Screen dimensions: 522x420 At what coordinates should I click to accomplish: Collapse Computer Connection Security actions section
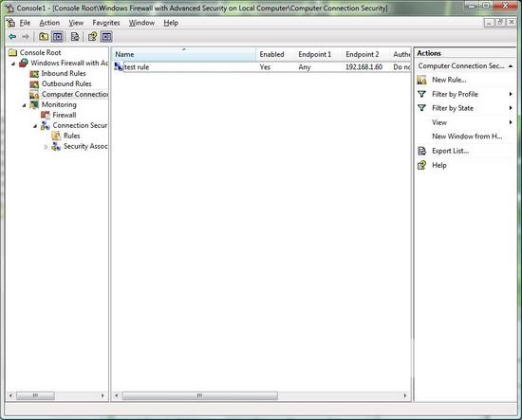click(510, 66)
